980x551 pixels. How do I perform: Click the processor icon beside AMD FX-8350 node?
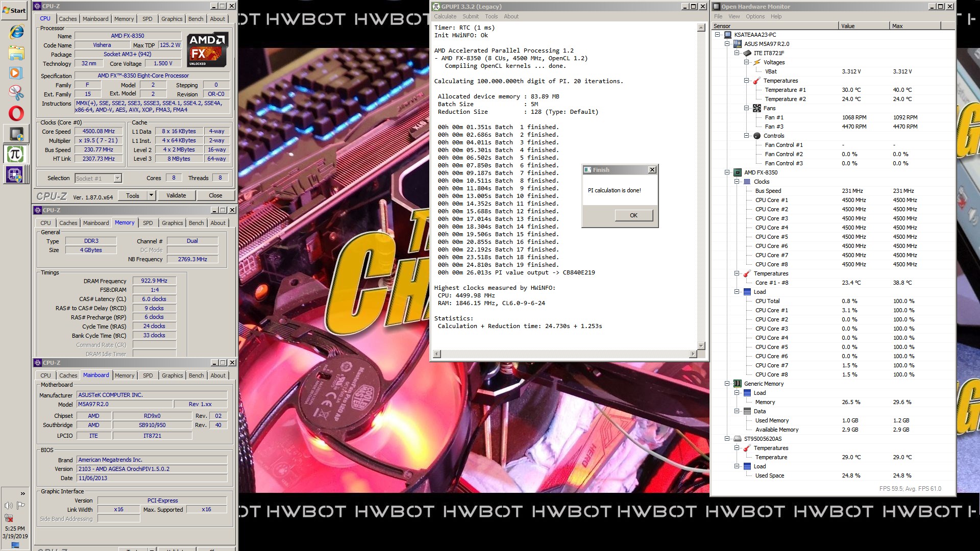tap(737, 172)
